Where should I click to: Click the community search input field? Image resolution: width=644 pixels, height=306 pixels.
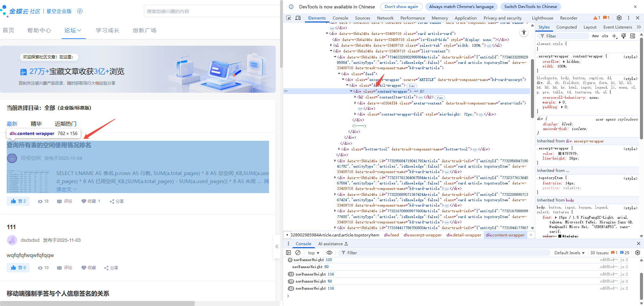coord(211,11)
